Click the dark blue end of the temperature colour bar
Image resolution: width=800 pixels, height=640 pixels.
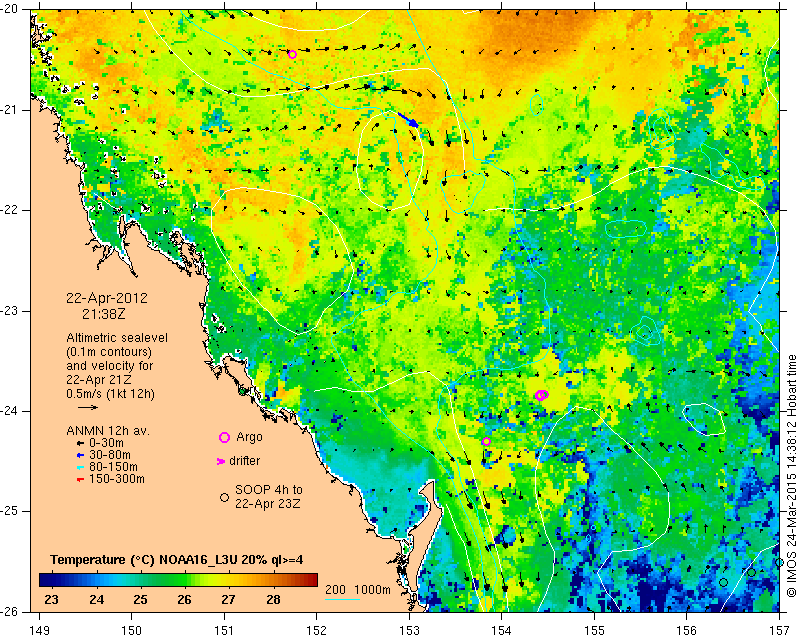pyautogui.click(x=46, y=580)
